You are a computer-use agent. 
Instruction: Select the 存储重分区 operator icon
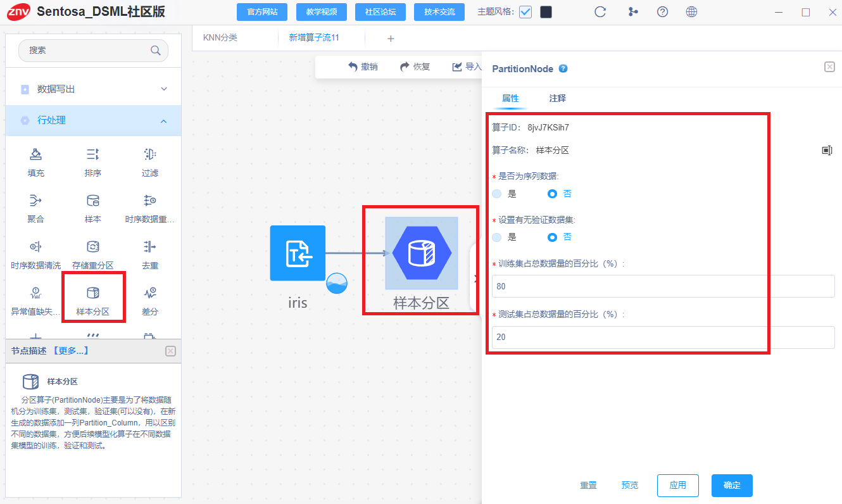[92, 246]
